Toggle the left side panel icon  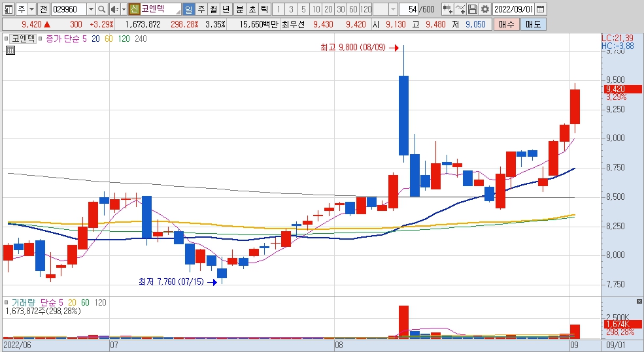8,9
